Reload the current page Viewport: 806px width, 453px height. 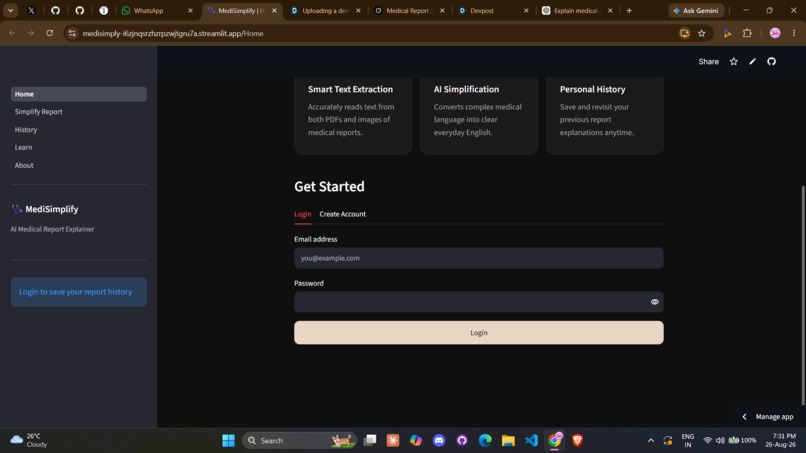pos(49,33)
